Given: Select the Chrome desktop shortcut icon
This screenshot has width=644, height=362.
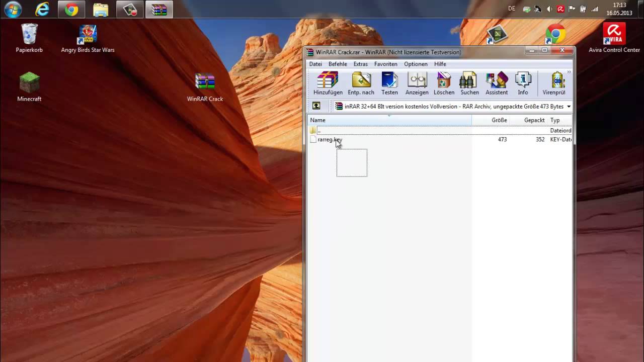Looking at the screenshot, I should click(555, 34).
